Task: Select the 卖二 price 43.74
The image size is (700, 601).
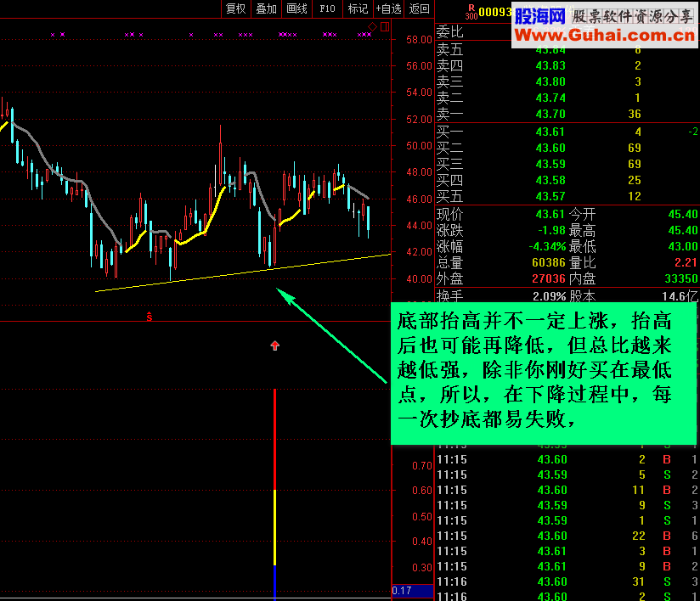Action: click(x=550, y=98)
